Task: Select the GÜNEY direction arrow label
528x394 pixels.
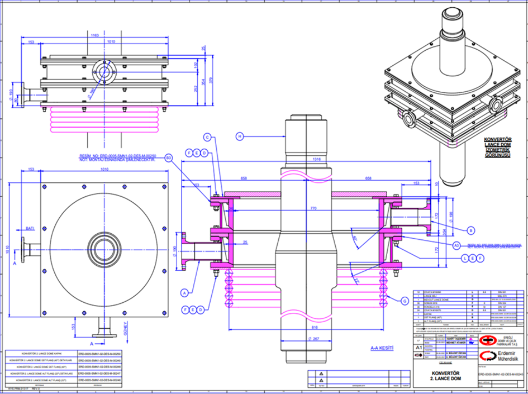Action: (126, 327)
